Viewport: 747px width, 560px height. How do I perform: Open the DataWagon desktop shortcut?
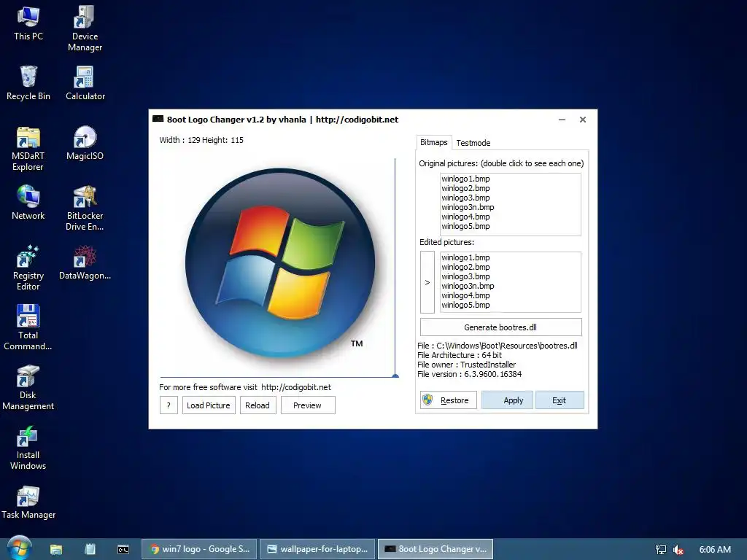(x=85, y=262)
